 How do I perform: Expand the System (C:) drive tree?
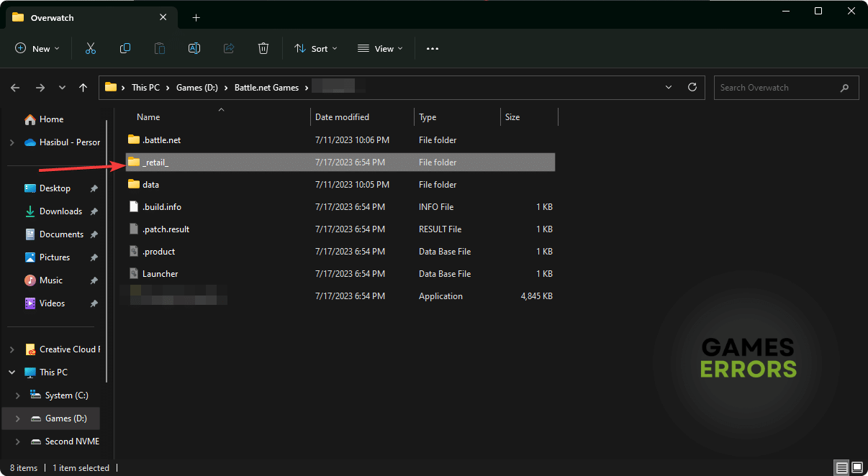point(17,395)
